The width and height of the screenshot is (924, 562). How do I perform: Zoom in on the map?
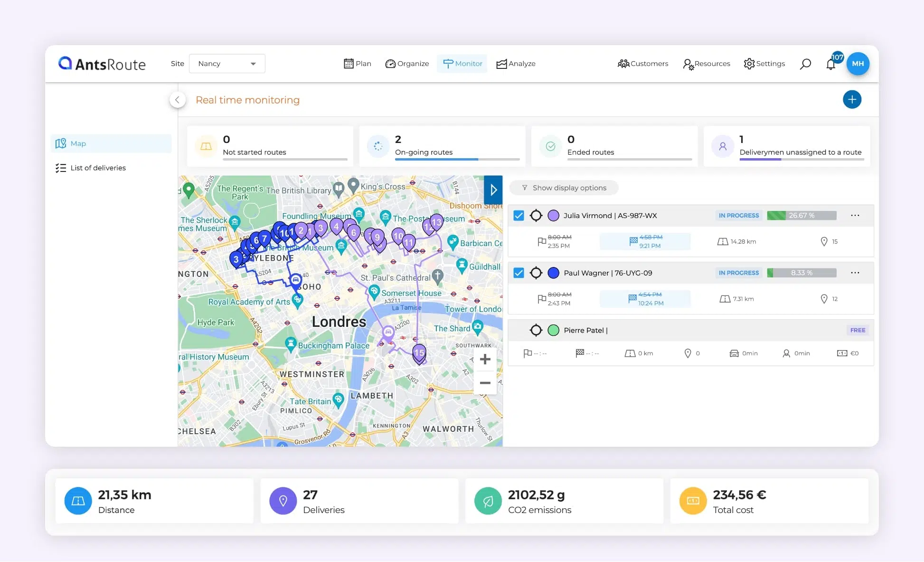(485, 359)
